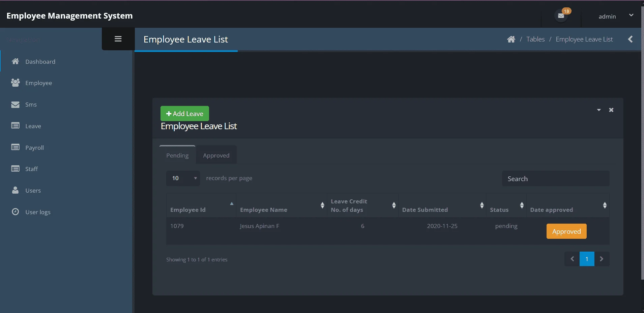Open the records per page dropdown
The image size is (644, 313).
[183, 178]
